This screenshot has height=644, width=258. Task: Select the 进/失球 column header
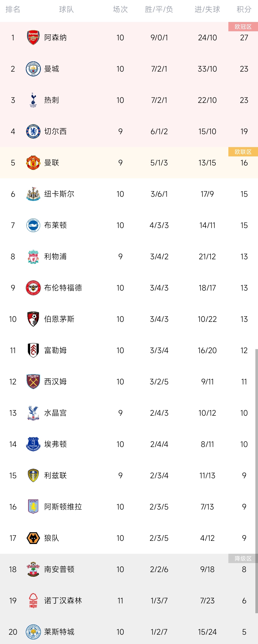207,10
